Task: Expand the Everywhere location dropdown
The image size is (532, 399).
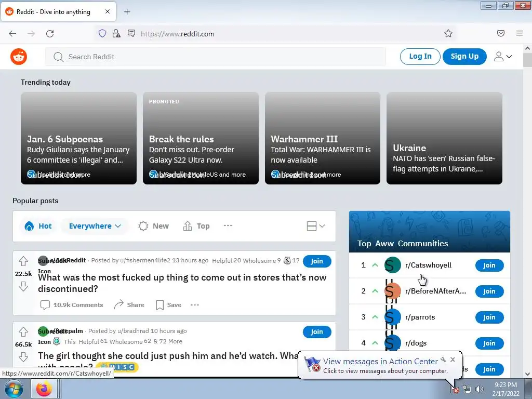Action: point(95,226)
